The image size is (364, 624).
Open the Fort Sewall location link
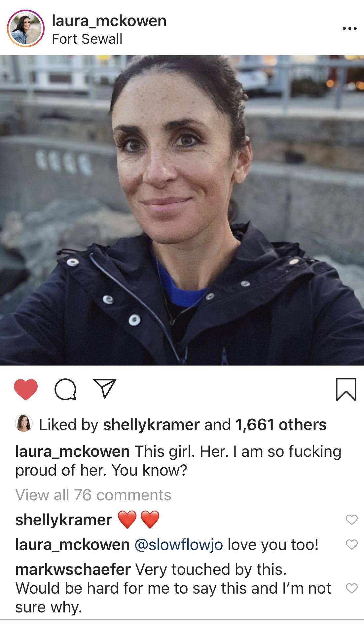[x=87, y=39]
